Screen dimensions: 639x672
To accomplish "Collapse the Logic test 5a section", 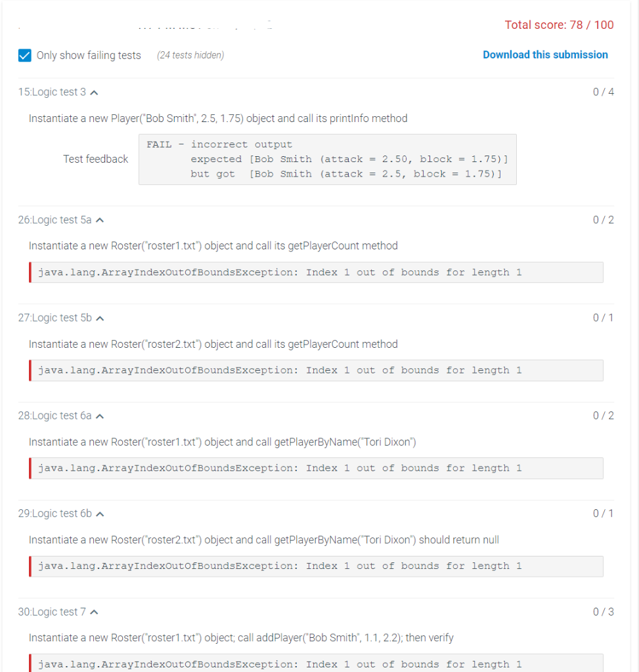I will click(100, 220).
